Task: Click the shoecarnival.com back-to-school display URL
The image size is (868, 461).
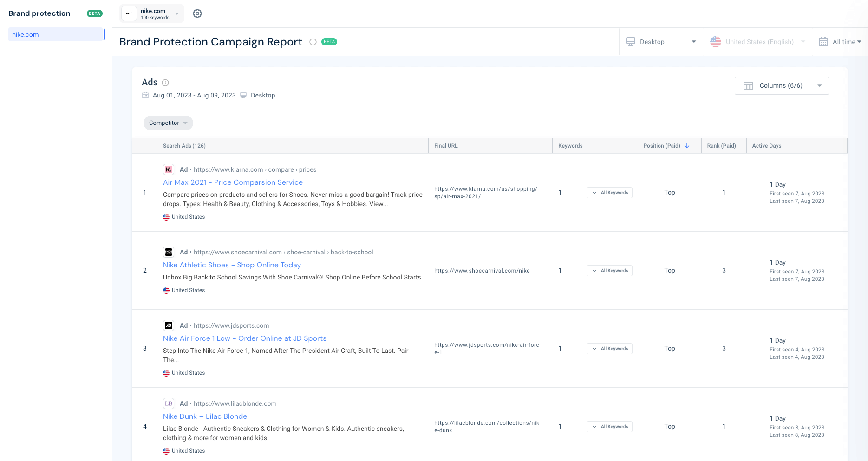Action: click(x=283, y=252)
